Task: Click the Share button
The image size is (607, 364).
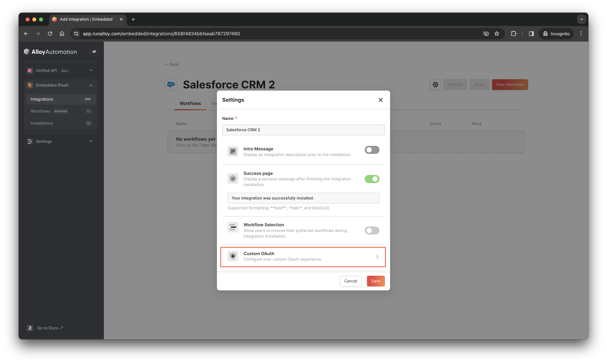Action: (479, 85)
